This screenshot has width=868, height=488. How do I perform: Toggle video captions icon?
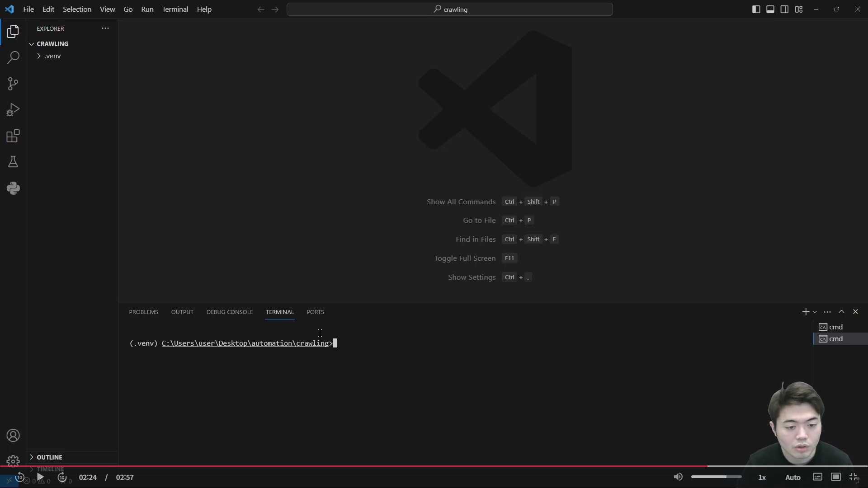pyautogui.click(x=817, y=477)
